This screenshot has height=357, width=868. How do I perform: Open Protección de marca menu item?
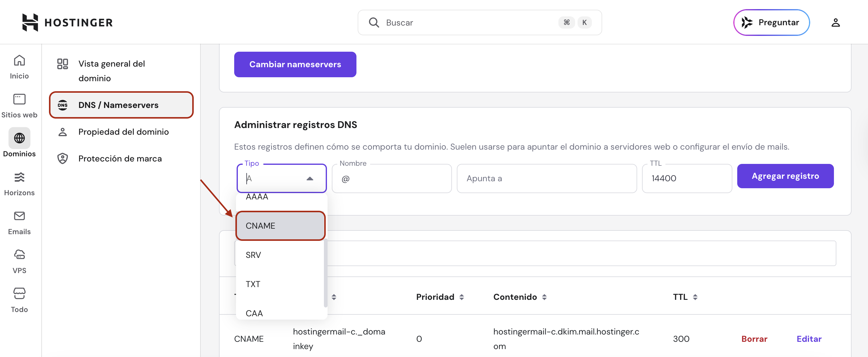[120, 158]
